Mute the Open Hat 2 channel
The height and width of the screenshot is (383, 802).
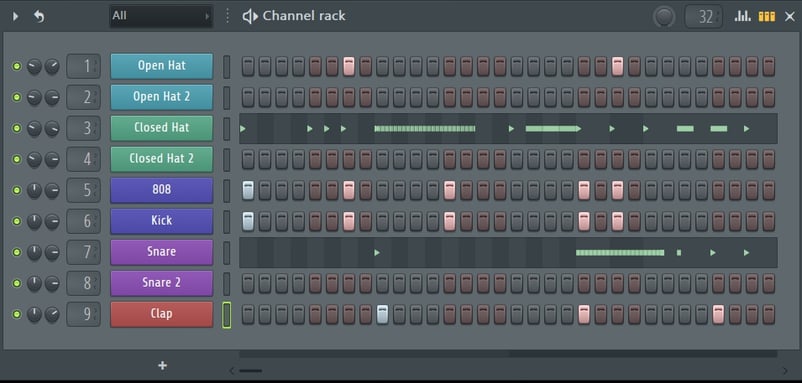17,97
